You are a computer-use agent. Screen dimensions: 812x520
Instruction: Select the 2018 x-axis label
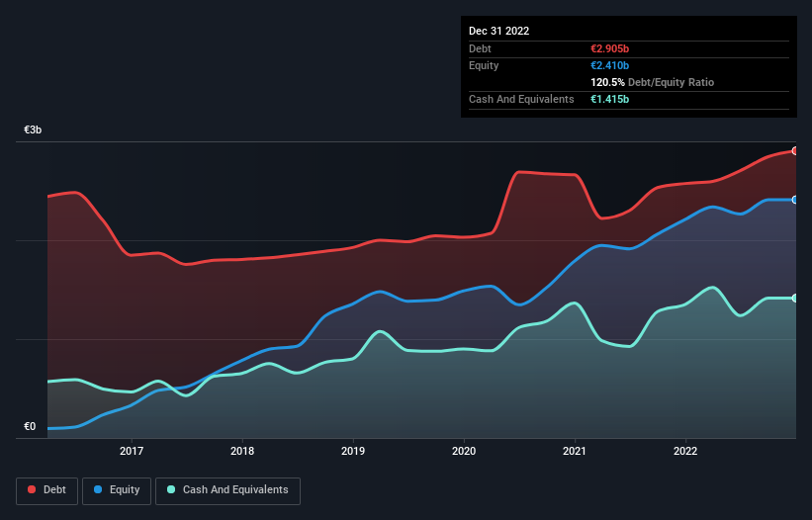tap(242, 451)
